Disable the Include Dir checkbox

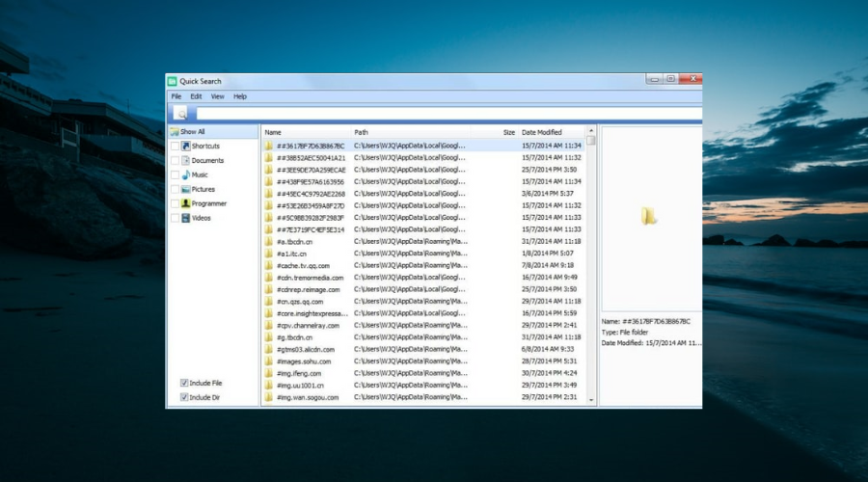pyautogui.click(x=184, y=397)
